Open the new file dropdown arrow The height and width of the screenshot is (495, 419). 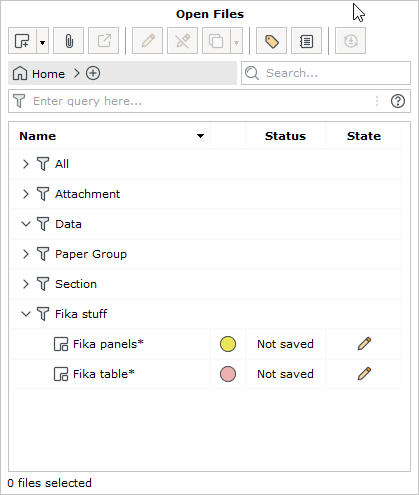pos(42,42)
